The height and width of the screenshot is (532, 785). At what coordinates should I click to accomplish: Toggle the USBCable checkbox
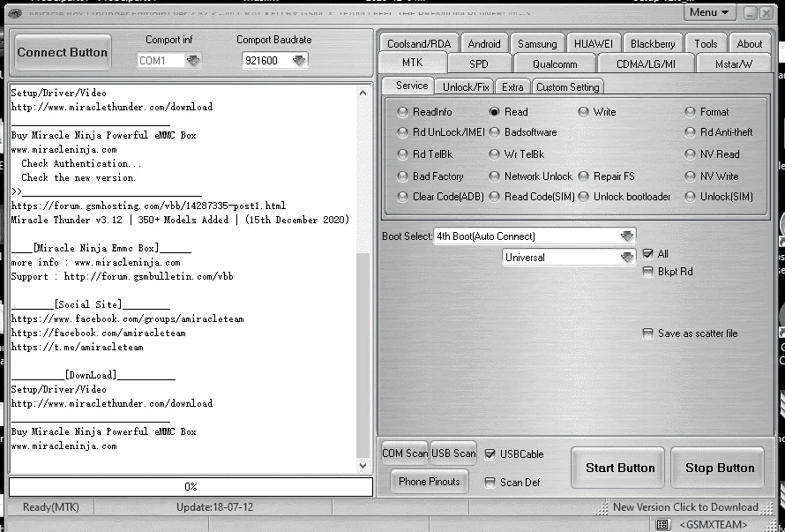[490, 454]
